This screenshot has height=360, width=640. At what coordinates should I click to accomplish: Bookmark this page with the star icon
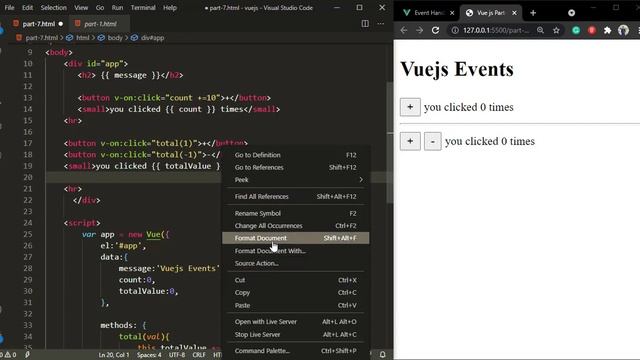[556, 30]
